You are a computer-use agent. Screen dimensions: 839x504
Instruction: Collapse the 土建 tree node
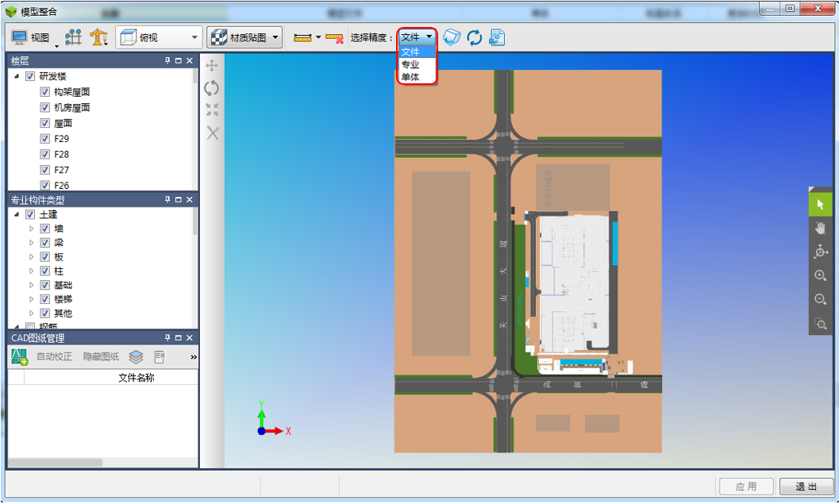(17, 214)
